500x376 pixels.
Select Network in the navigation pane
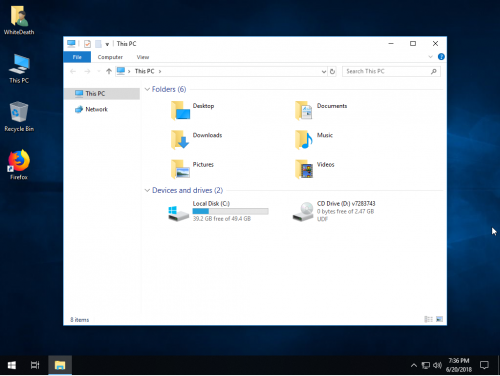[96, 109]
